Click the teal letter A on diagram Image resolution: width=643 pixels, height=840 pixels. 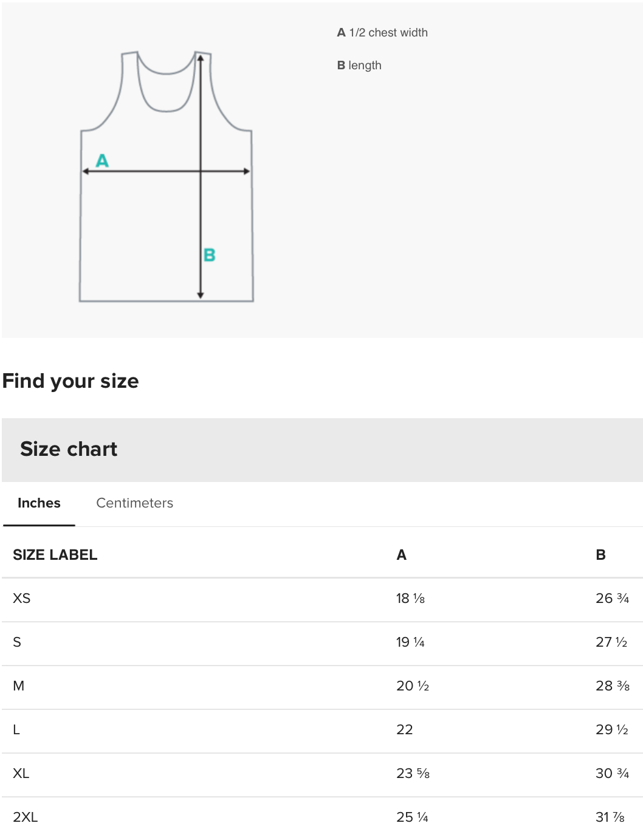[102, 160]
